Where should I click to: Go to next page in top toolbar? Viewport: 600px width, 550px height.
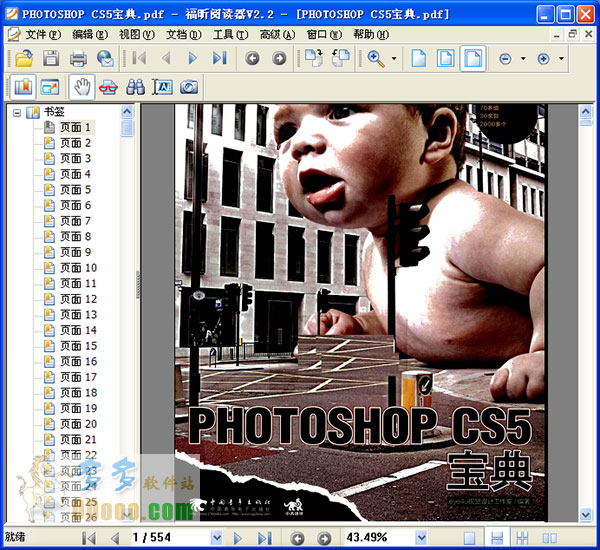192,58
